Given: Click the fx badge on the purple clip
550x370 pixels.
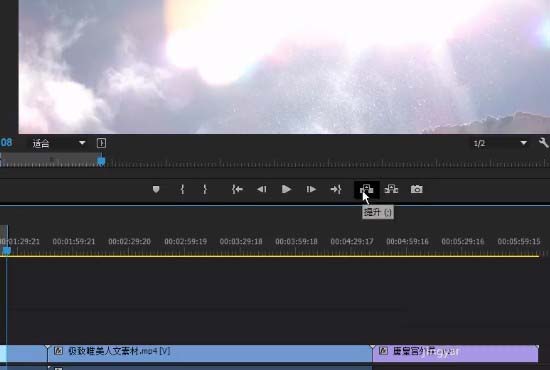Looking at the screenshot, I should 383,351.
